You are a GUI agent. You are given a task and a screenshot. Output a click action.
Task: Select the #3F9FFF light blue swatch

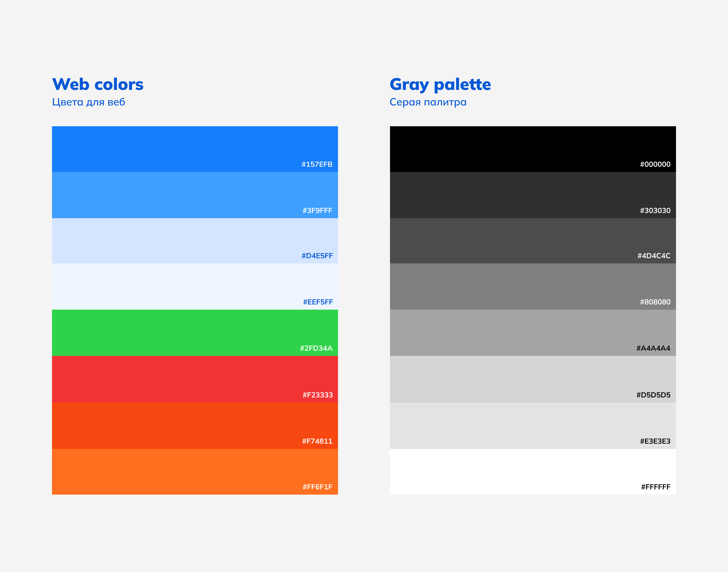click(195, 195)
